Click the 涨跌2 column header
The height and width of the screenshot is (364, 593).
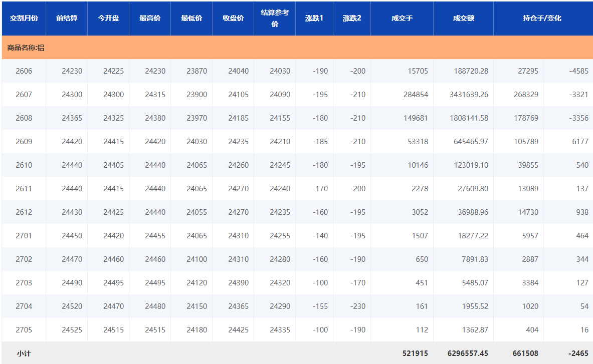[352, 18]
